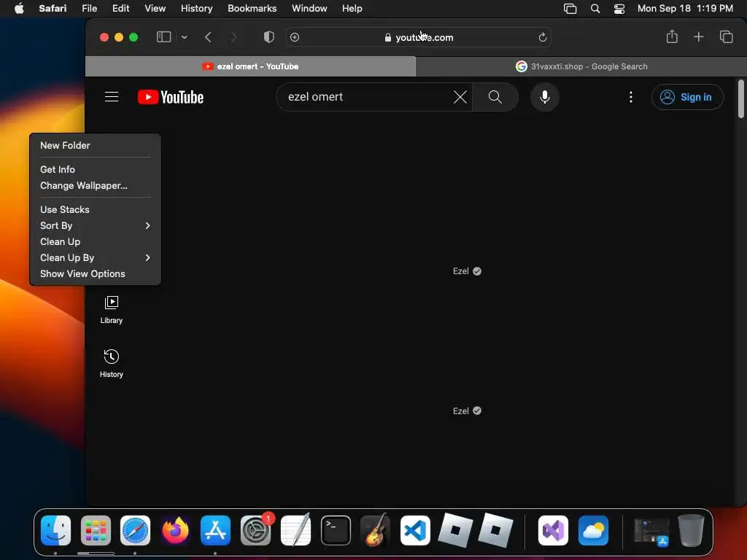Open History in the YouTube sidebar
Image resolution: width=747 pixels, height=560 pixels.
click(112, 364)
